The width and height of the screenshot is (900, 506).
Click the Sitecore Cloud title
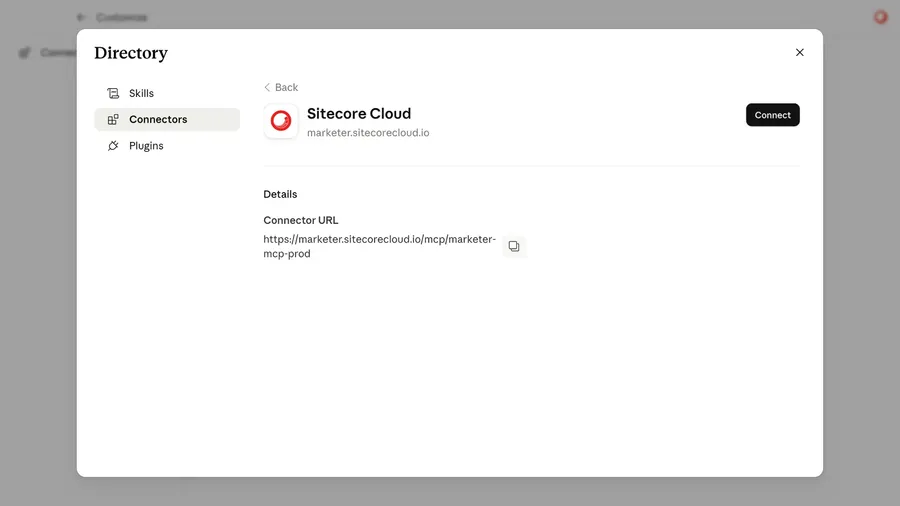[x=359, y=114]
